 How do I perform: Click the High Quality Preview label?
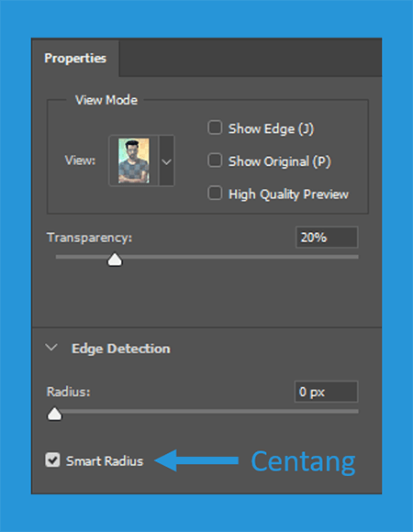tap(288, 194)
